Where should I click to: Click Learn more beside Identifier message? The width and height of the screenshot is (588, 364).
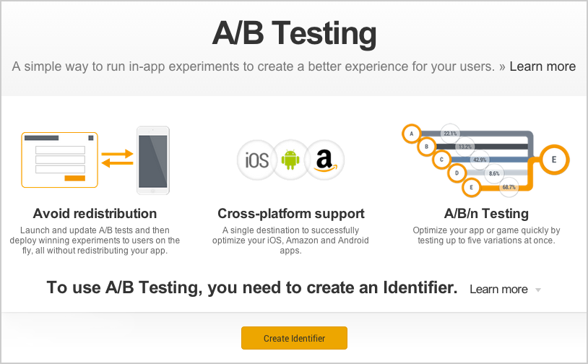coord(498,290)
